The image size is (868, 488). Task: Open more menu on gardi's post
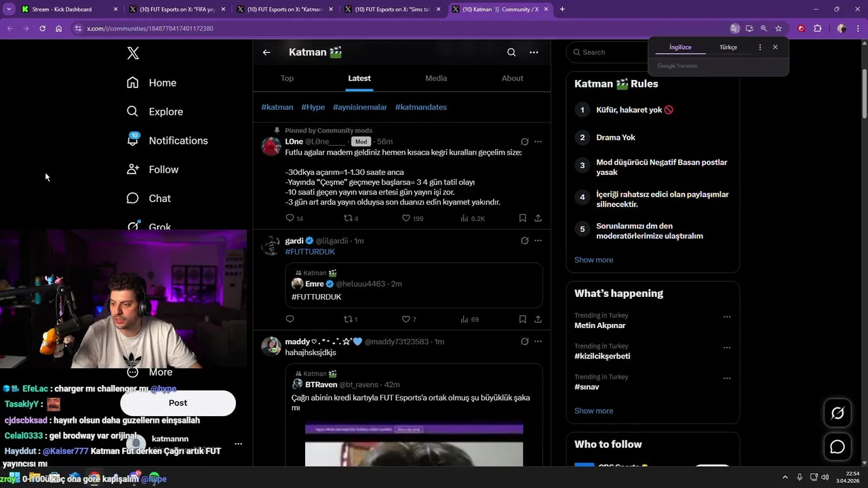click(x=538, y=241)
